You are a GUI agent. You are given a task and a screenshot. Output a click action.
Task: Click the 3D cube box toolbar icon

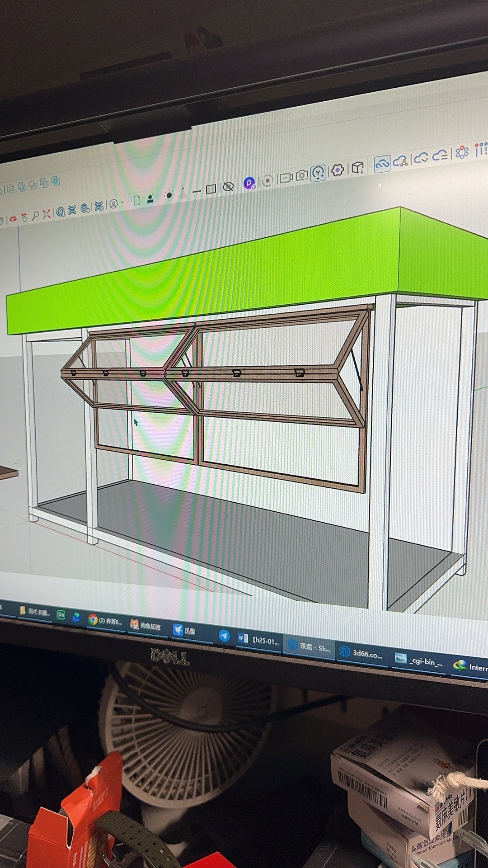pyautogui.click(x=357, y=167)
